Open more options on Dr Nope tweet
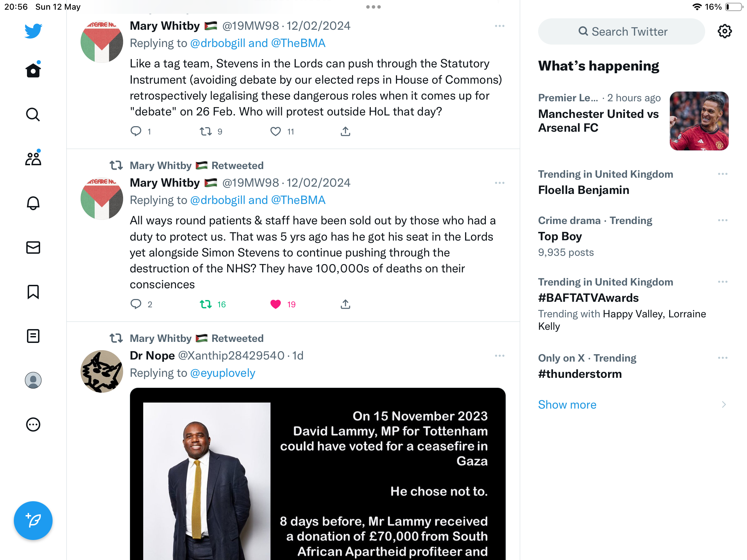The image size is (747, 560). pos(500,356)
